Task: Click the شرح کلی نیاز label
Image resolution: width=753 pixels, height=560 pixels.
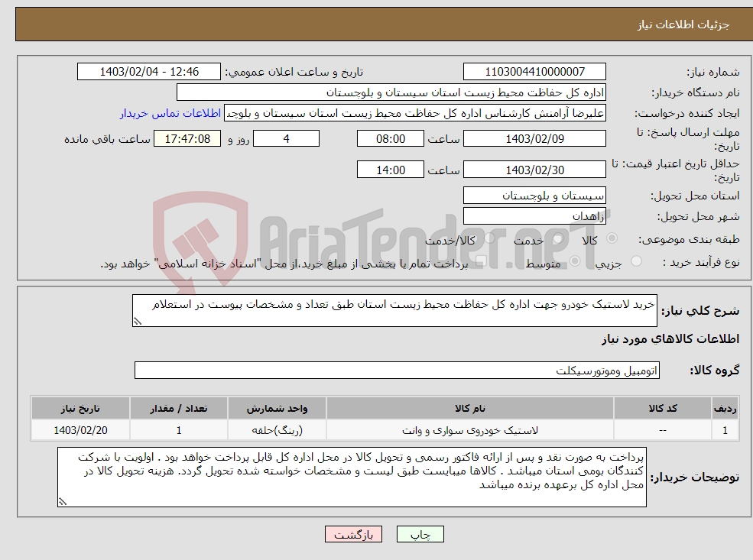Action: [x=699, y=311]
